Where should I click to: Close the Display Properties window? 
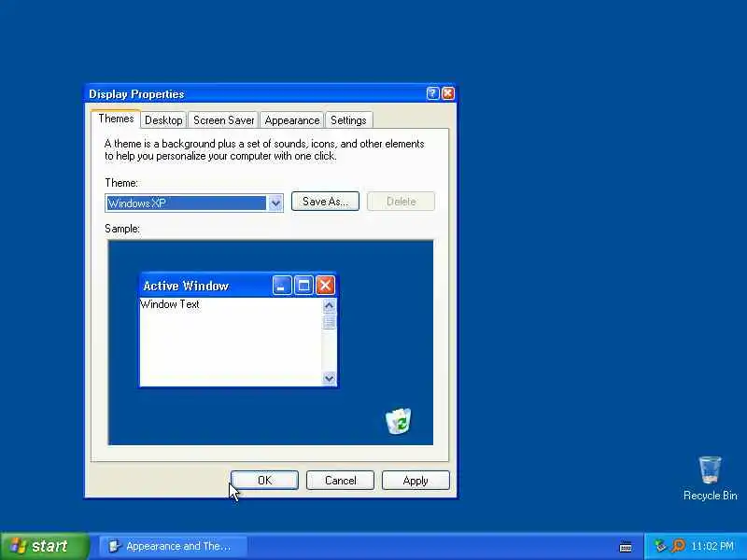point(448,93)
